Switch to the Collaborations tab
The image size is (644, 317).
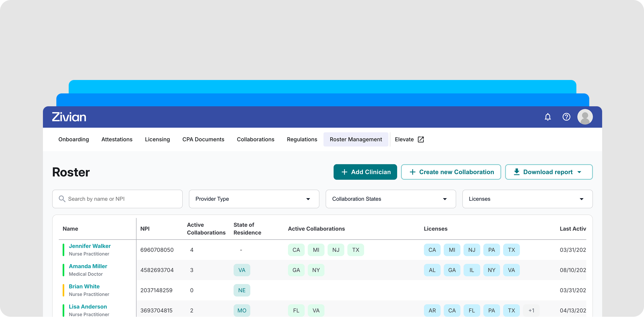point(256,140)
